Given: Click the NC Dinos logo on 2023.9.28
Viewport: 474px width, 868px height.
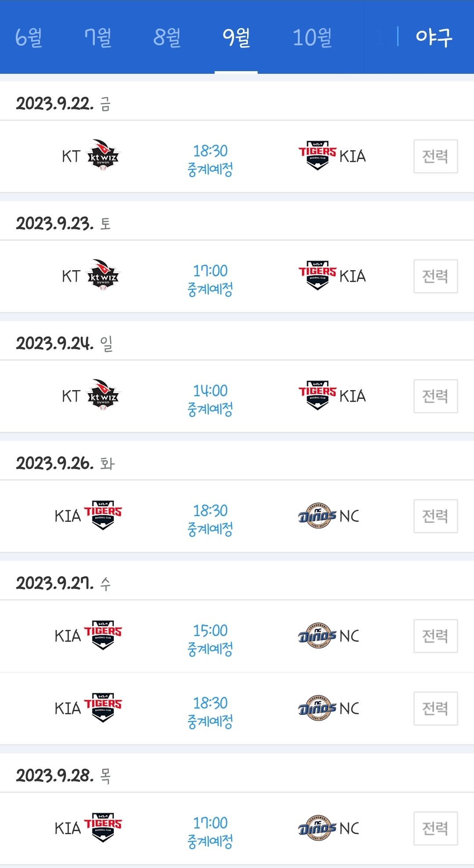Looking at the screenshot, I should pyautogui.click(x=317, y=828).
